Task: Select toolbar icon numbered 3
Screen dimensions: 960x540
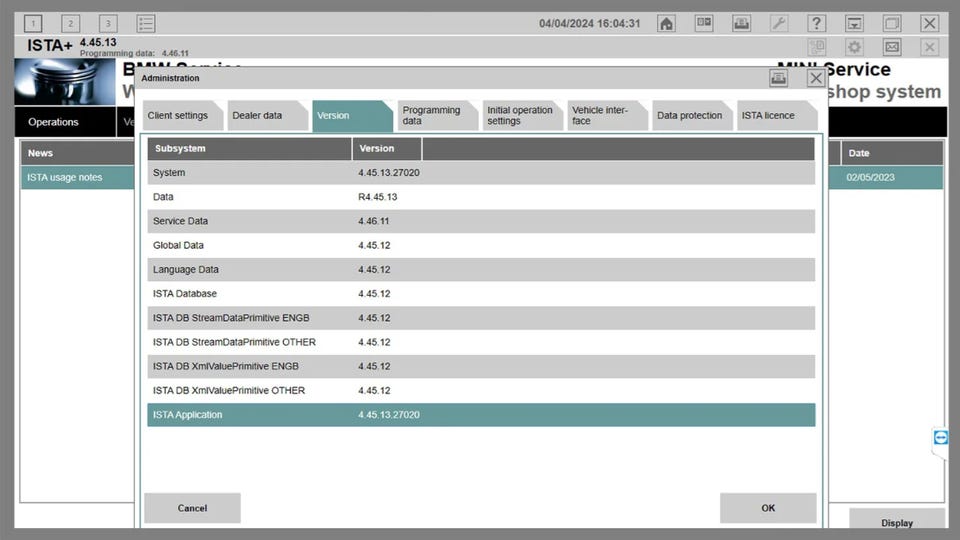Action: pyautogui.click(x=108, y=24)
